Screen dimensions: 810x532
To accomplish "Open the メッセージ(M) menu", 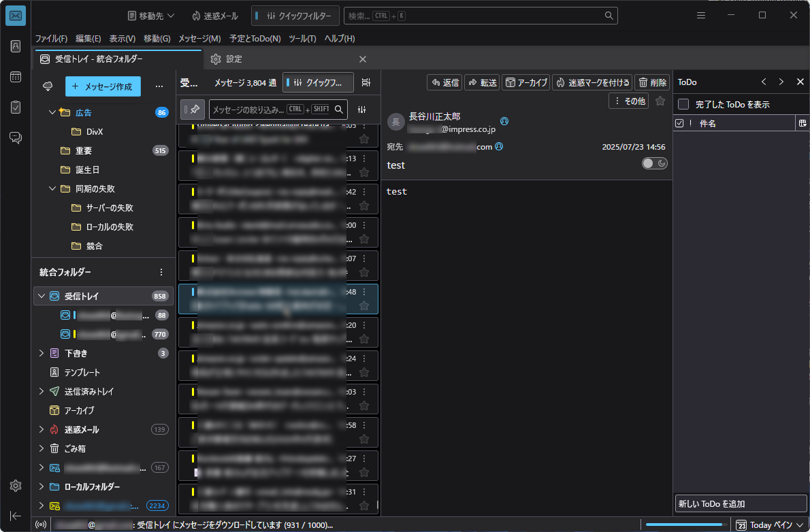I will tap(199, 39).
